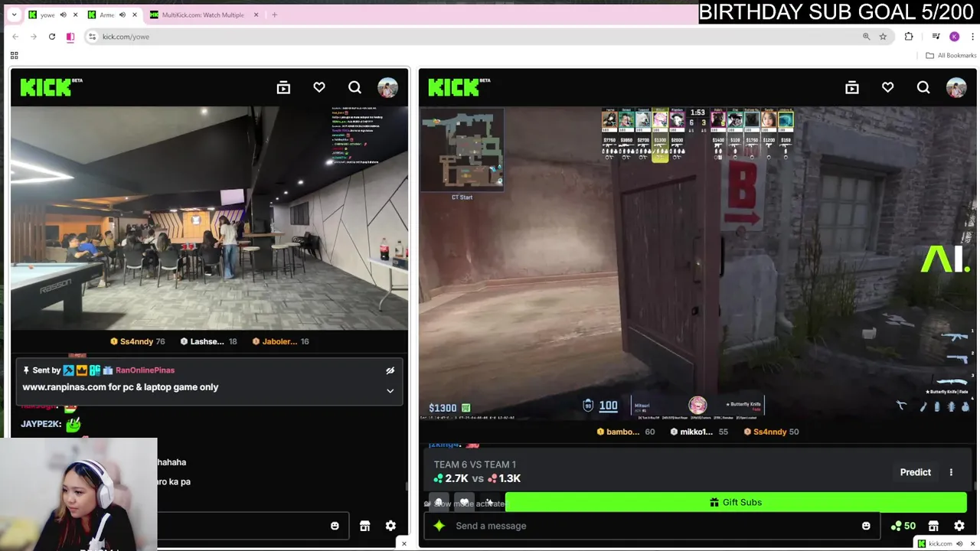The image size is (980, 551).
Task: Open gifter Jaboler... 16 entry
Action: pyautogui.click(x=280, y=341)
